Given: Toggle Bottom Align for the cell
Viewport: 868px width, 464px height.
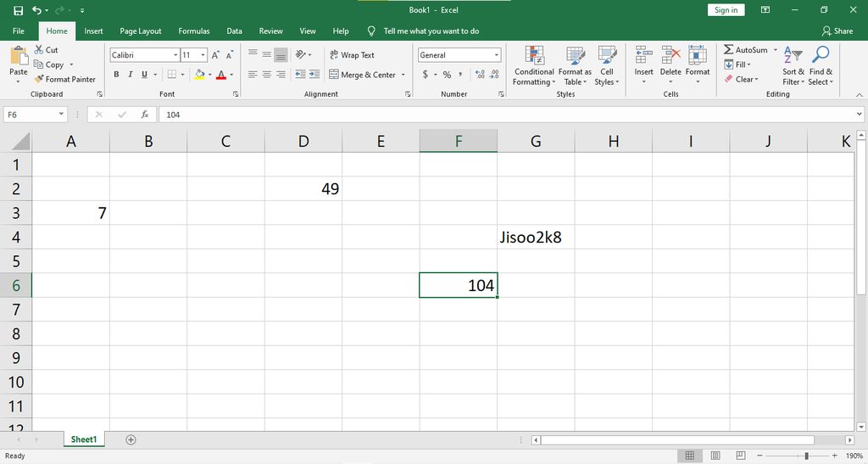Looking at the screenshot, I should point(281,55).
